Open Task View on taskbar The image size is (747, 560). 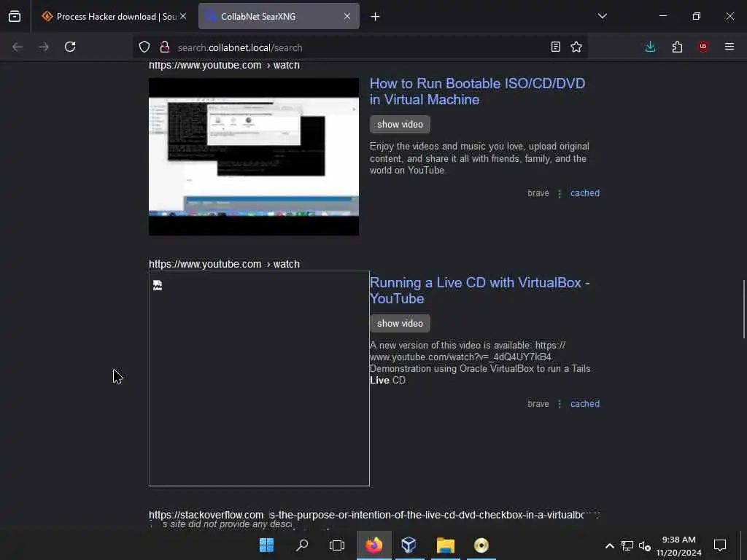point(337,545)
